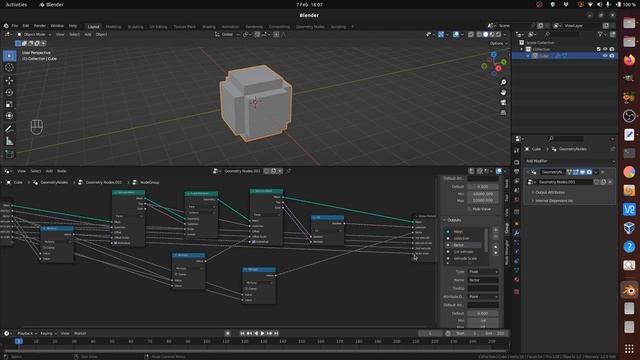This screenshot has width=640, height=360.
Task: Toggle viewport overlays button
Action: pyautogui.click(x=456, y=35)
